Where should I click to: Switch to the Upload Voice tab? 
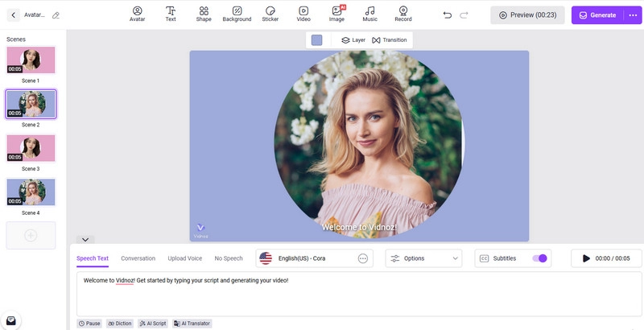pos(184,258)
